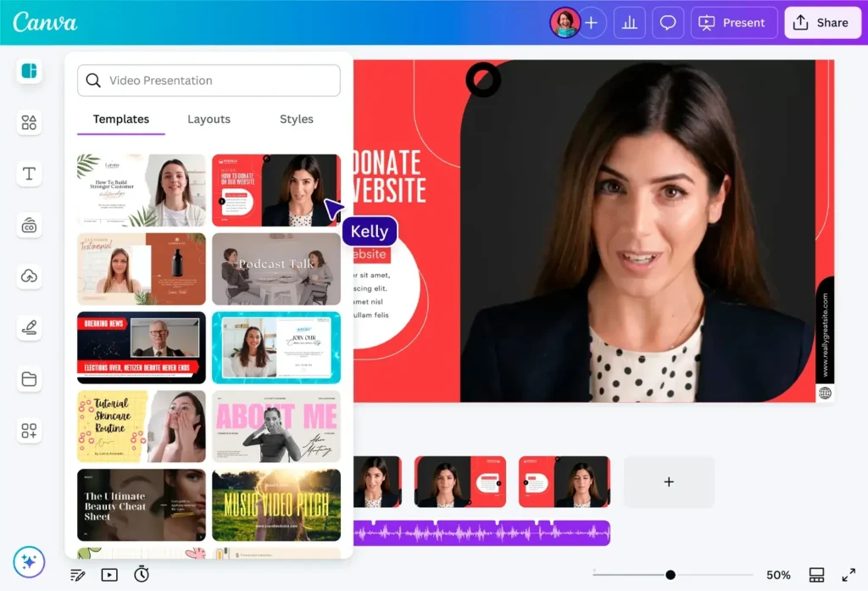Open the Text panel
Viewport: 868px width, 591px height.
(x=29, y=173)
